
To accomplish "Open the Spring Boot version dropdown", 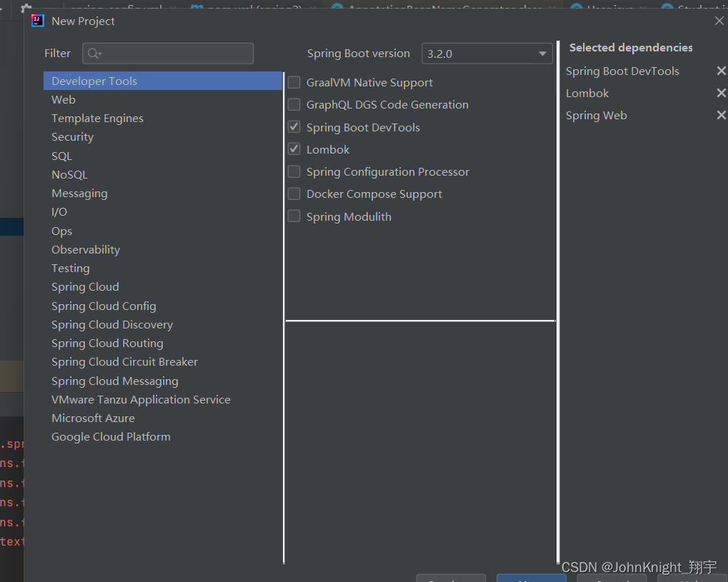I will [x=543, y=53].
